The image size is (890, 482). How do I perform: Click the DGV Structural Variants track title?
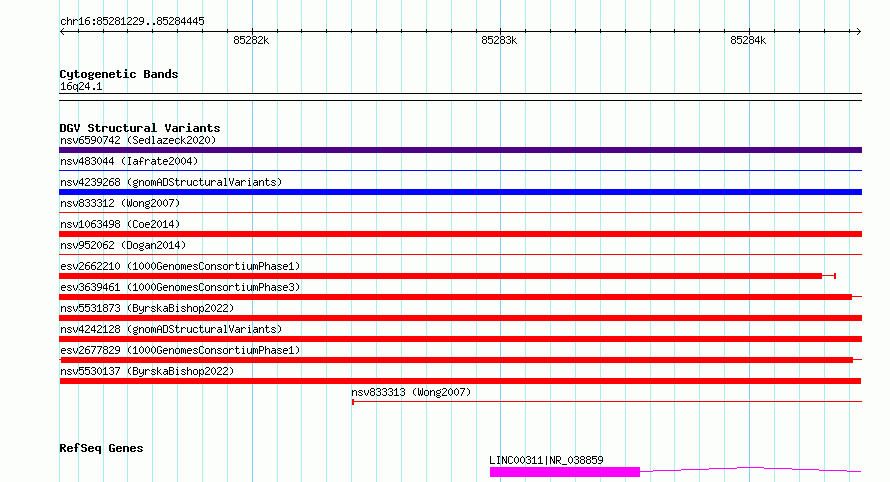(140, 128)
